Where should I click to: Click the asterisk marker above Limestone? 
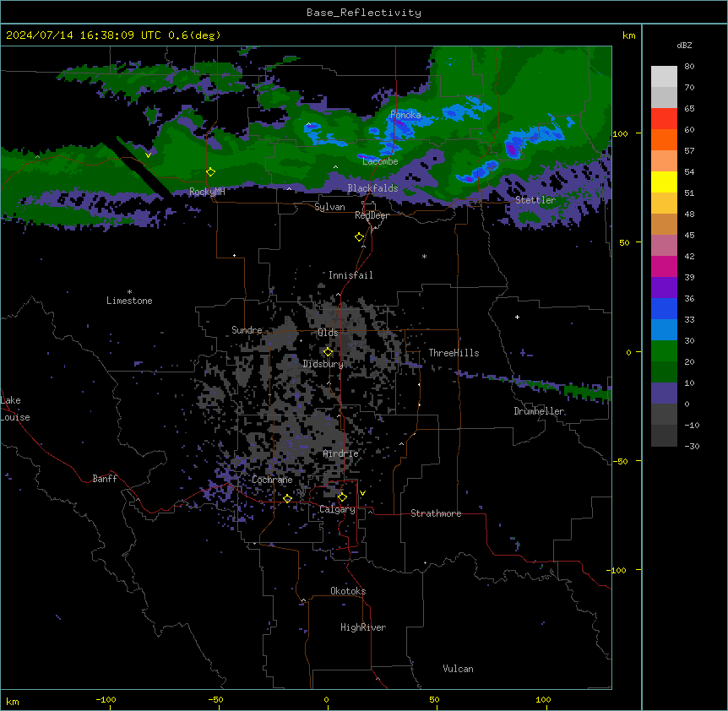click(129, 292)
